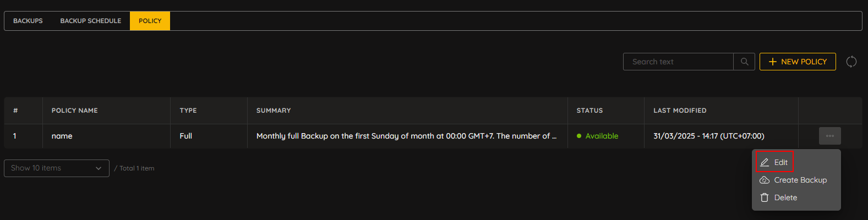This screenshot has height=220, width=868.
Task: Click the trash icon for Delete
Action: coord(765,197)
